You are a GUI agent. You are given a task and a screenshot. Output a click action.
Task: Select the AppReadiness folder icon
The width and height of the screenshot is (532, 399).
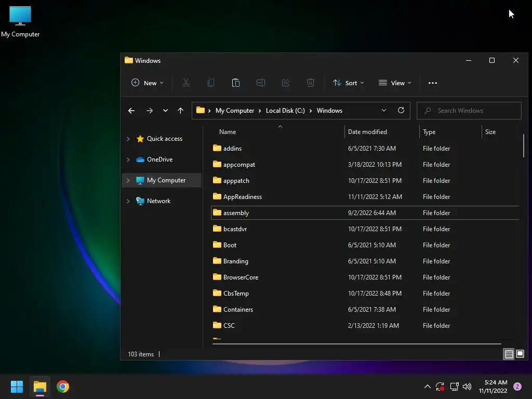click(x=217, y=196)
